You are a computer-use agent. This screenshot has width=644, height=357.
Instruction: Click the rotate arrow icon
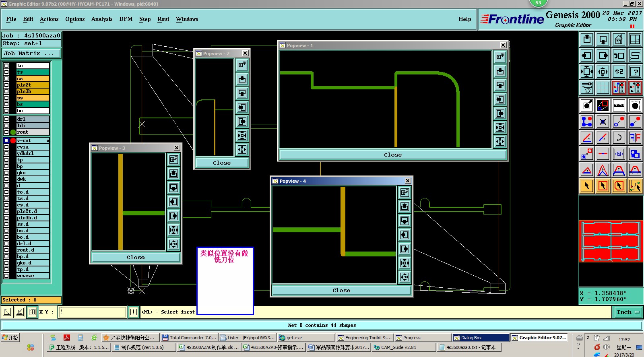click(x=619, y=138)
